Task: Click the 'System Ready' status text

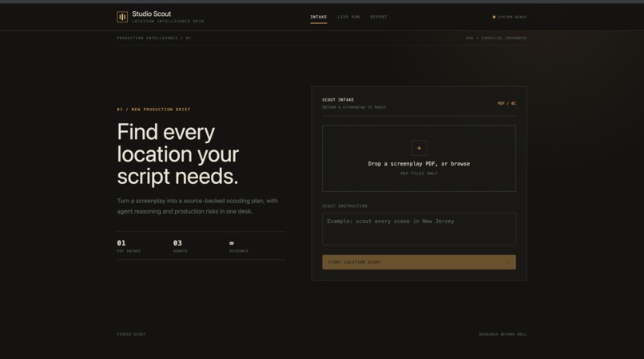Action: tap(512, 18)
